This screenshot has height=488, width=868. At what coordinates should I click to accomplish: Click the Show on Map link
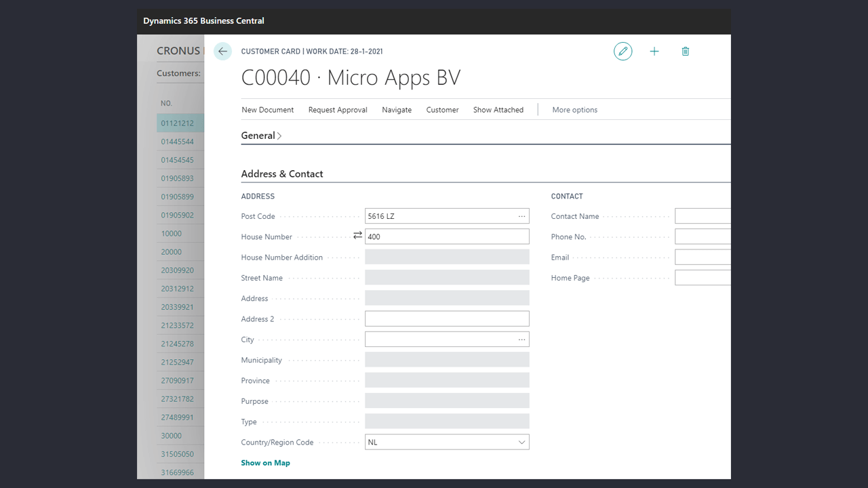[x=266, y=463]
